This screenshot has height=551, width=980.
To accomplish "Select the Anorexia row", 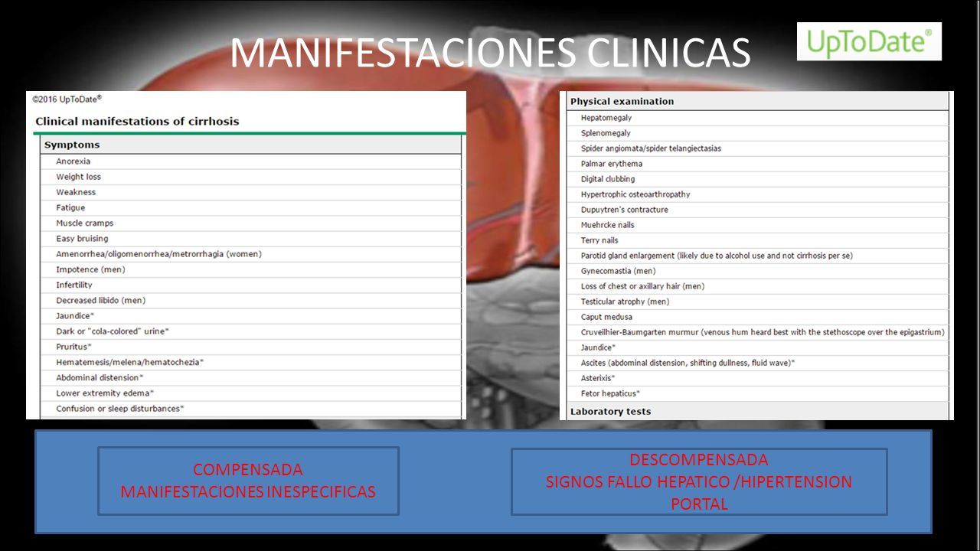I will click(x=251, y=161).
